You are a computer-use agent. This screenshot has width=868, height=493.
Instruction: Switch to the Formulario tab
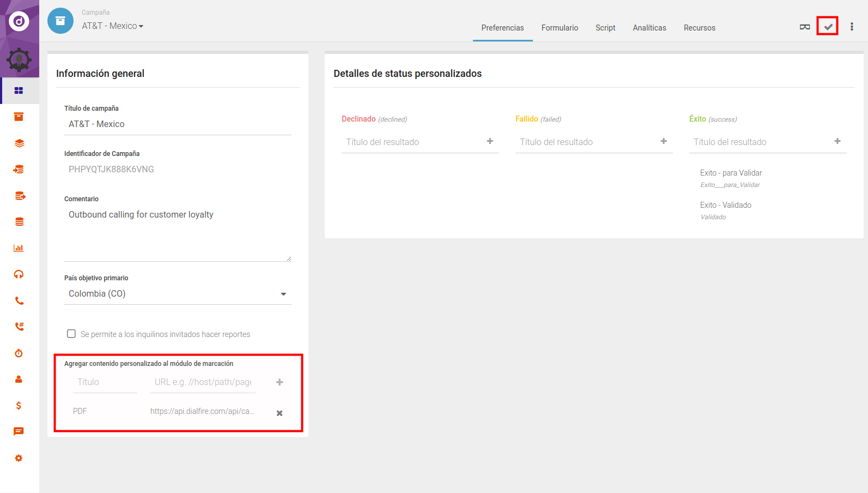(560, 28)
